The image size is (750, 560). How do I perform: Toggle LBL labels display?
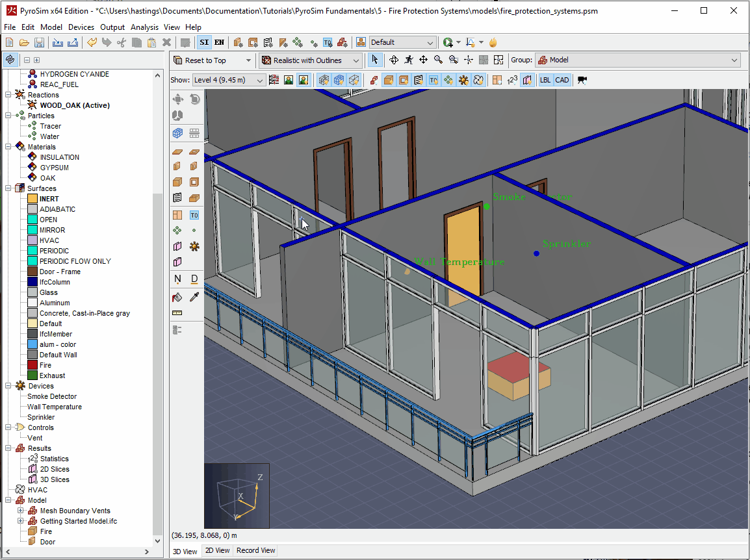(x=545, y=80)
